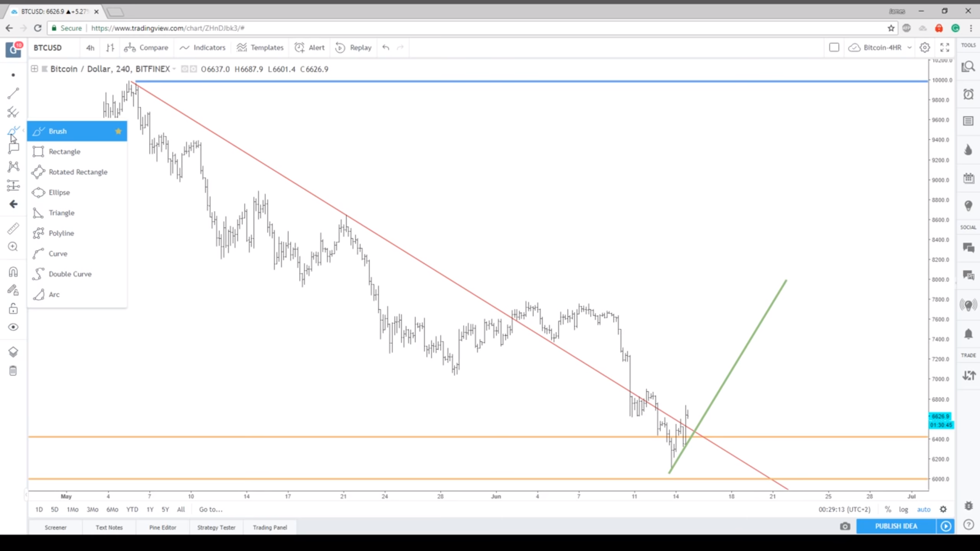This screenshot has height=551, width=980.
Task: Open the Pine Editor tab
Action: pos(162,528)
